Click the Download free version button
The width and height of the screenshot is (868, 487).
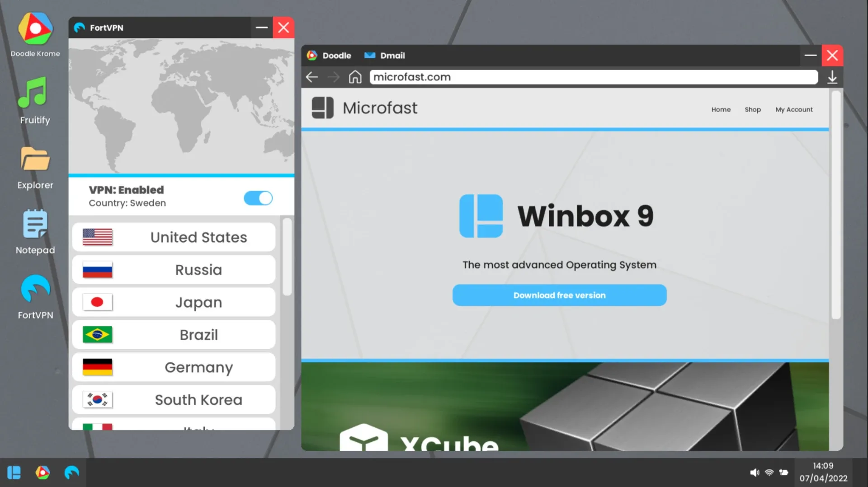559,295
